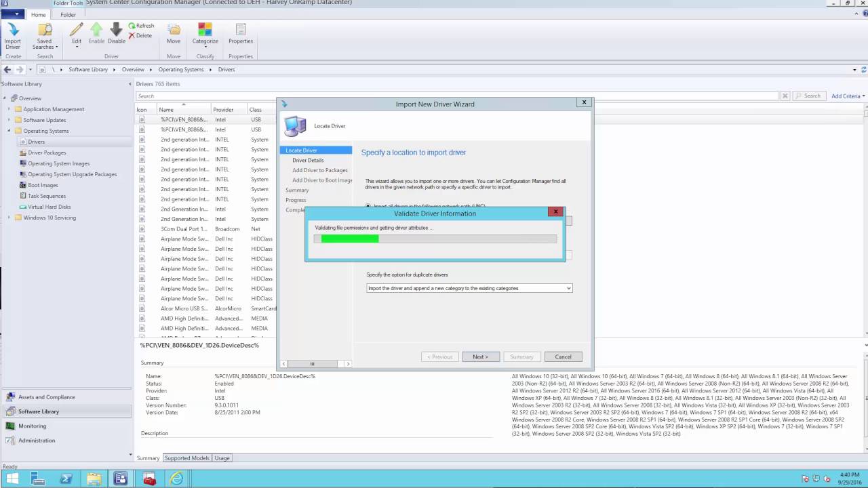Click Next in the wizard
The image size is (868, 488).
coord(481,357)
